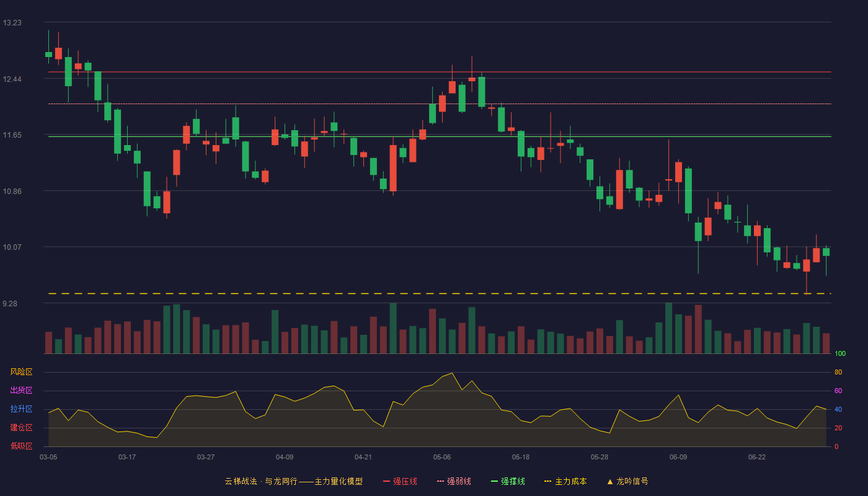Click the 拉升区 indicator zone label
The height and width of the screenshot is (496, 868).
click(21, 409)
